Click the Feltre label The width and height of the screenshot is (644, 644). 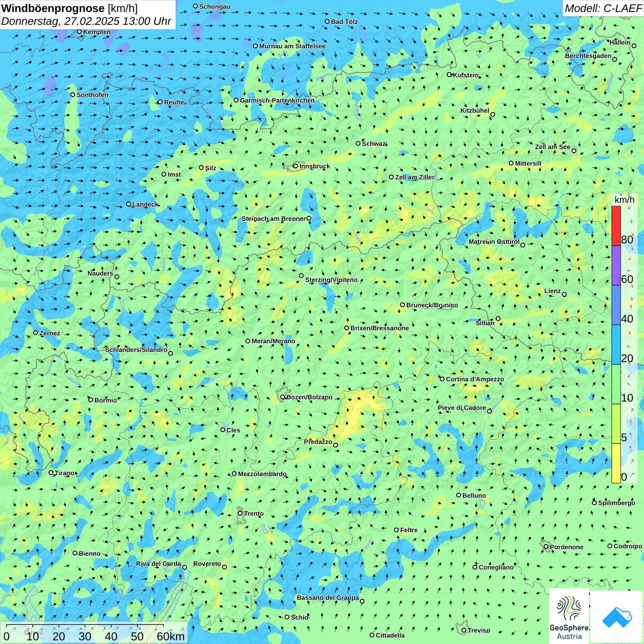[x=409, y=530]
